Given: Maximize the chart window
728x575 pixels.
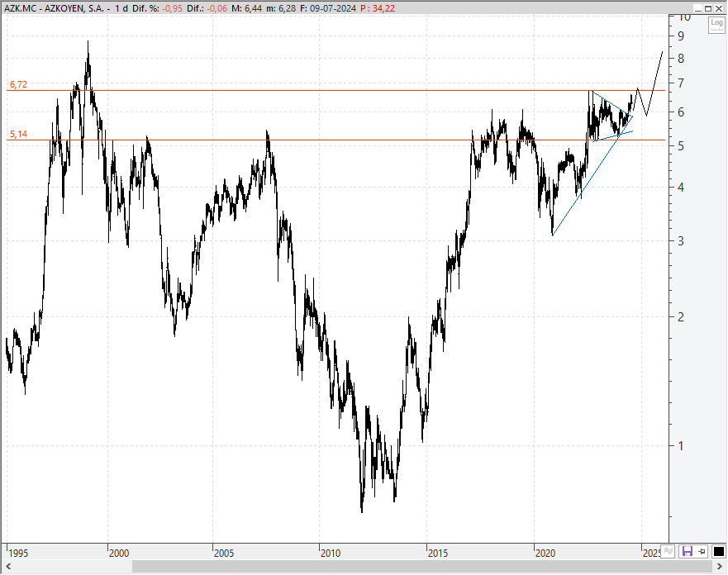Looking at the screenshot, I should point(708,8).
